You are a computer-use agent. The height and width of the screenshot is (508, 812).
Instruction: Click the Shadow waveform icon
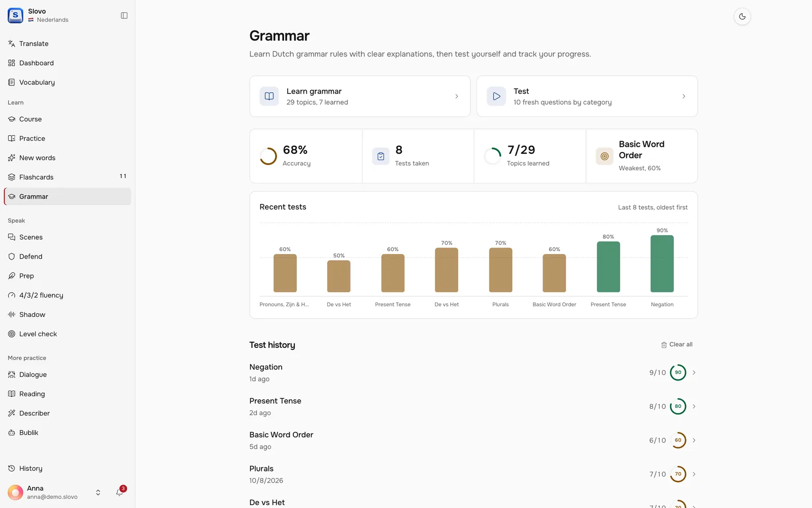(x=12, y=314)
